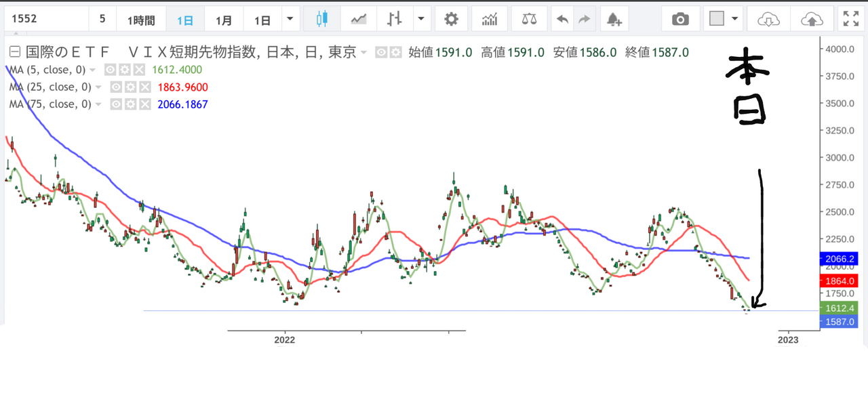Screen dimensions: 868x397
Task: Switch to line chart style icon
Action: click(358, 18)
